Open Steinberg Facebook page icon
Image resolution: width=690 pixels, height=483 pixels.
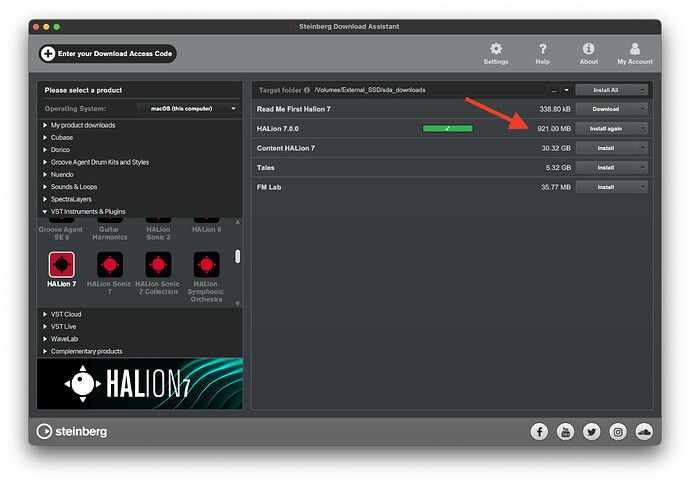(x=540, y=432)
